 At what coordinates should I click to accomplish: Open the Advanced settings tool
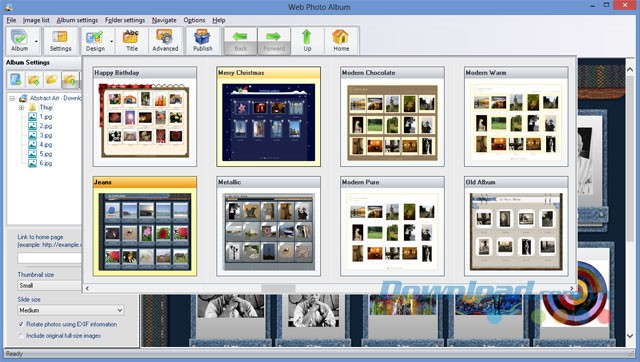pos(165,40)
